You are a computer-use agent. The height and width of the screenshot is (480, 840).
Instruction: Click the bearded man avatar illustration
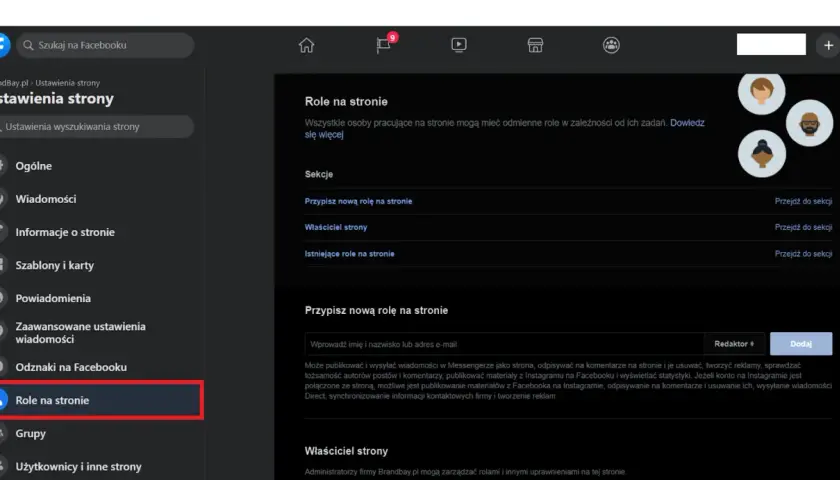[x=809, y=123]
